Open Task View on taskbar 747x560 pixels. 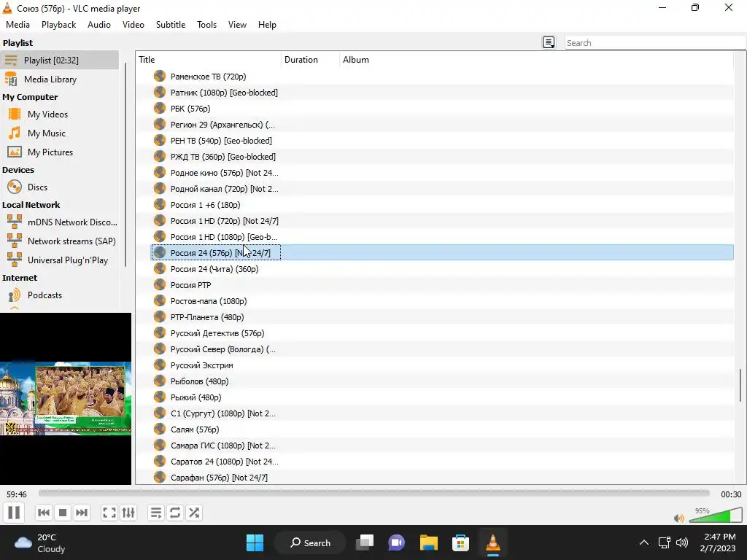pyautogui.click(x=365, y=542)
